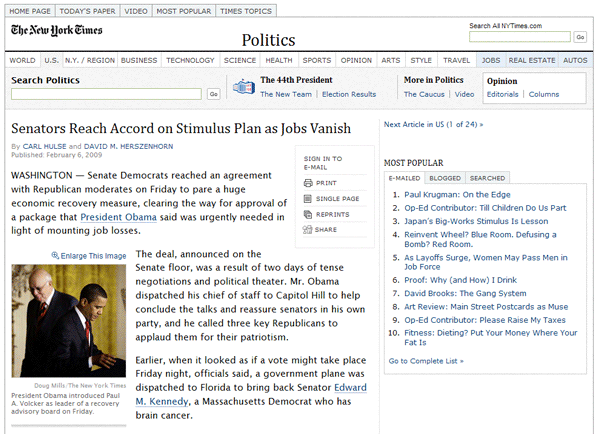This screenshot has height=434, width=600.
Task: Click the 44th President Capitol icon
Action: pos(244,87)
